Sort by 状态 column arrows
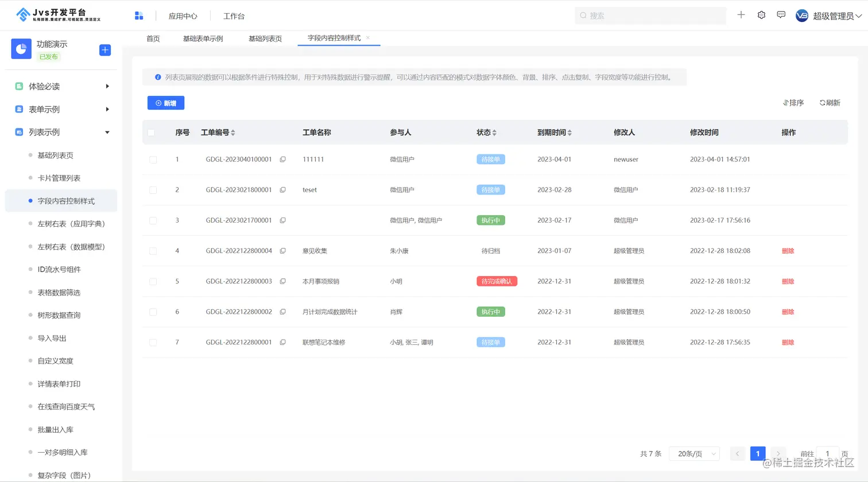 [494, 133]
